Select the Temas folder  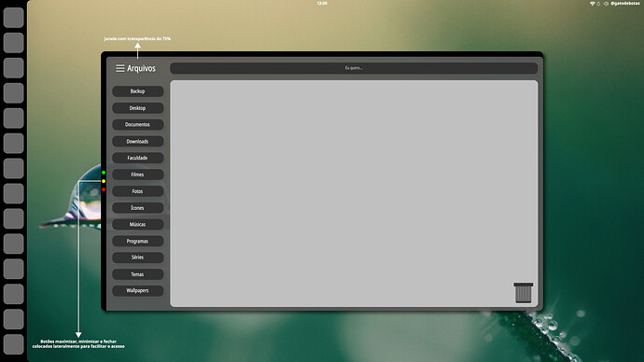[137, 274]
